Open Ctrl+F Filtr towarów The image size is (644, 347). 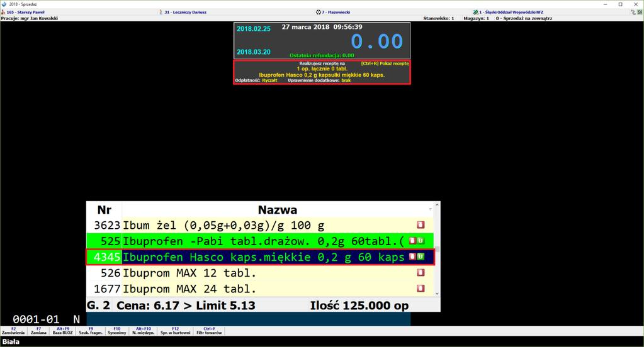tap(209, 331)
